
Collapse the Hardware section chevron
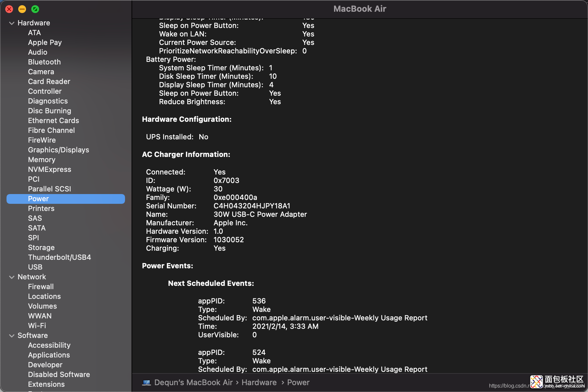tap(12, 23)
